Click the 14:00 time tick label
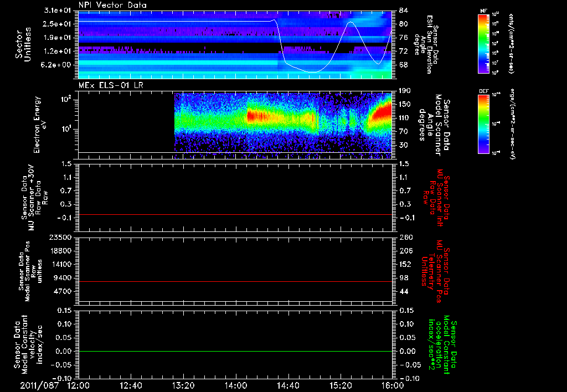Image resolution: width=567 pixels, height=392 pixels. coord(235,385)
